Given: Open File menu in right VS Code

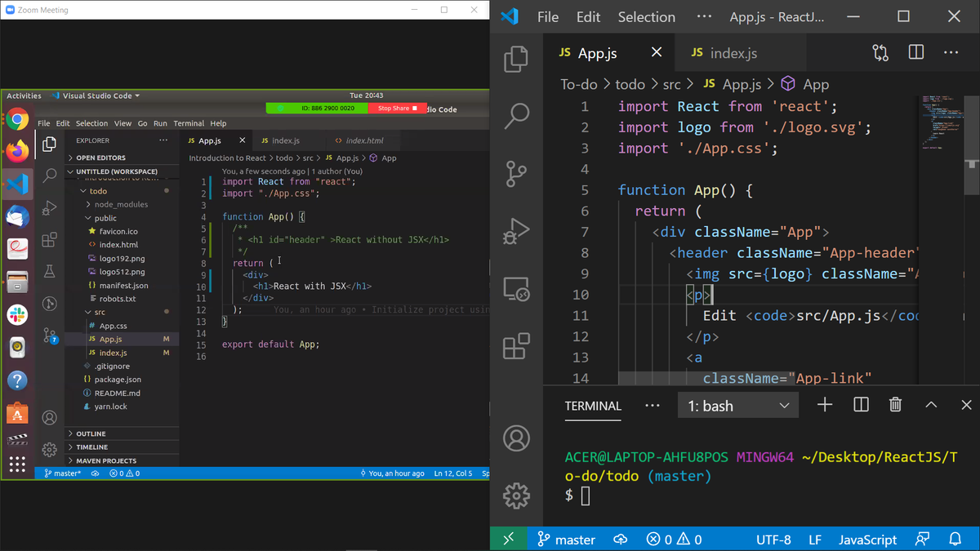Looking at the screenshot, I should pos(548,17).
